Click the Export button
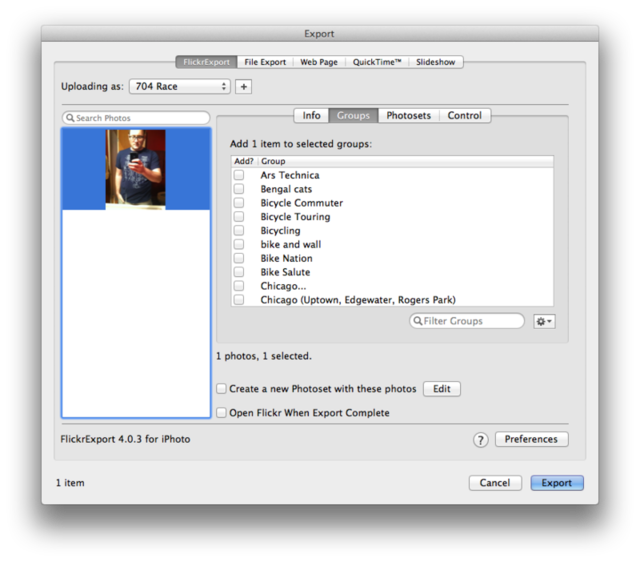Screen dimensions: 640x562 tap(557, 483)
